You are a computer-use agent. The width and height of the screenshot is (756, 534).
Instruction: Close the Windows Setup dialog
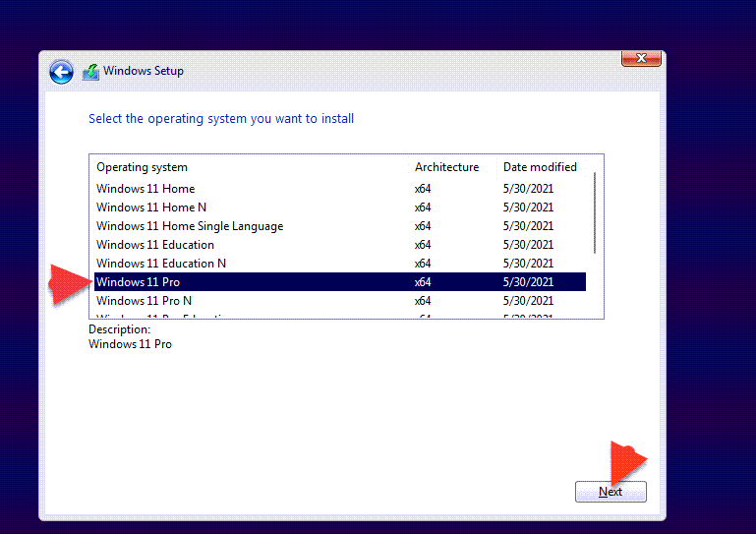[x=641, y=58]
